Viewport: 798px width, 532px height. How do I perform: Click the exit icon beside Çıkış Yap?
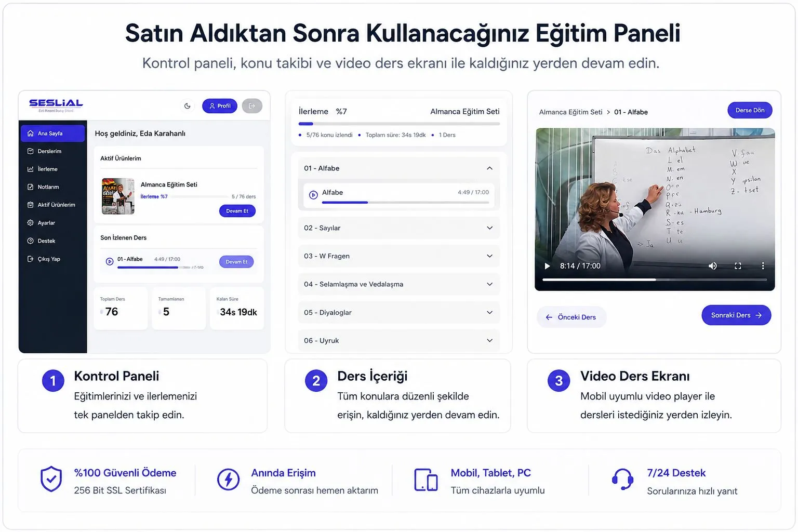point(30,259)
